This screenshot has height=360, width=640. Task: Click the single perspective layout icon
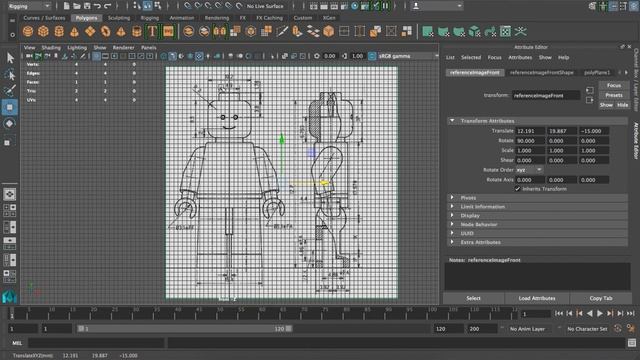click(10, 194)
